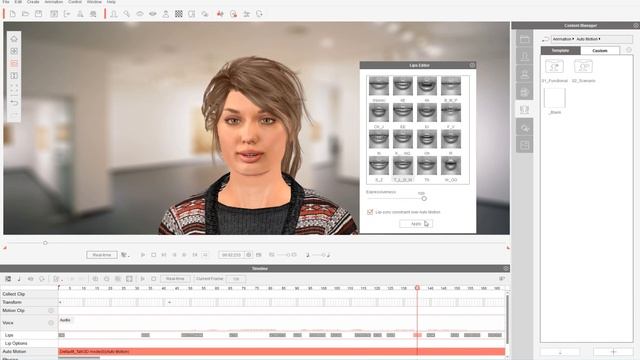The width and height of the screenshot is (640, 360).
Task: Click the Export icon in top toolbar
Action: click(67, 14)
